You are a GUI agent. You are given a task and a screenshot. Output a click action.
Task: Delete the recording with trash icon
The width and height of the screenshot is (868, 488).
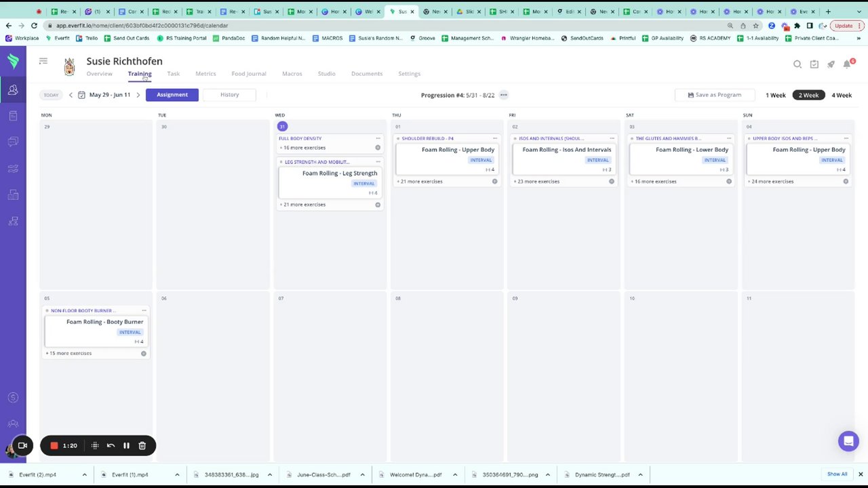tap(142, 446)
